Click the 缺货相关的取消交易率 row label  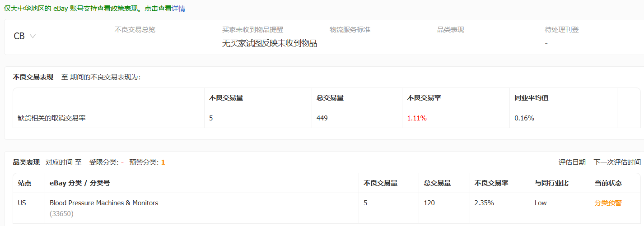tap(52, 118)
